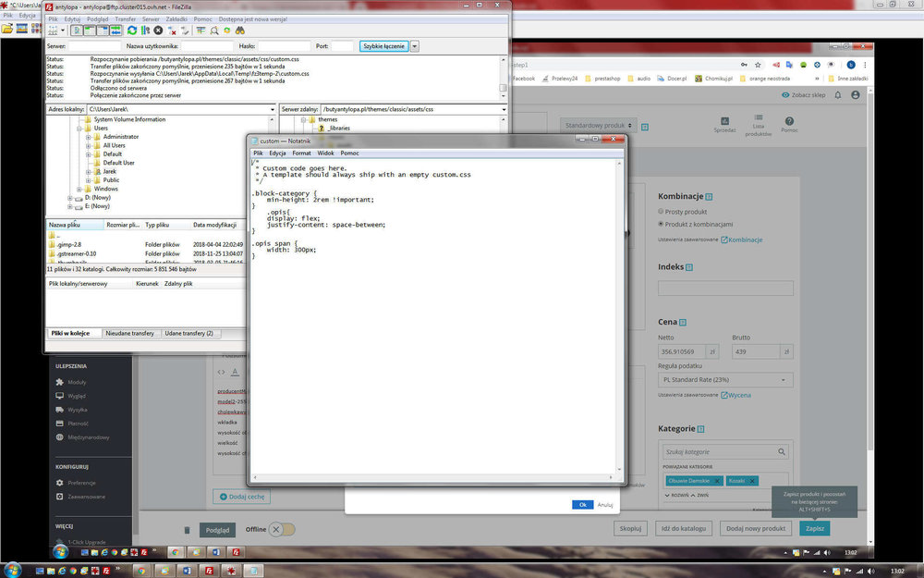Click the Serwer host input field
The height and width of the screenshot is (578, 924).
point(93,46)
